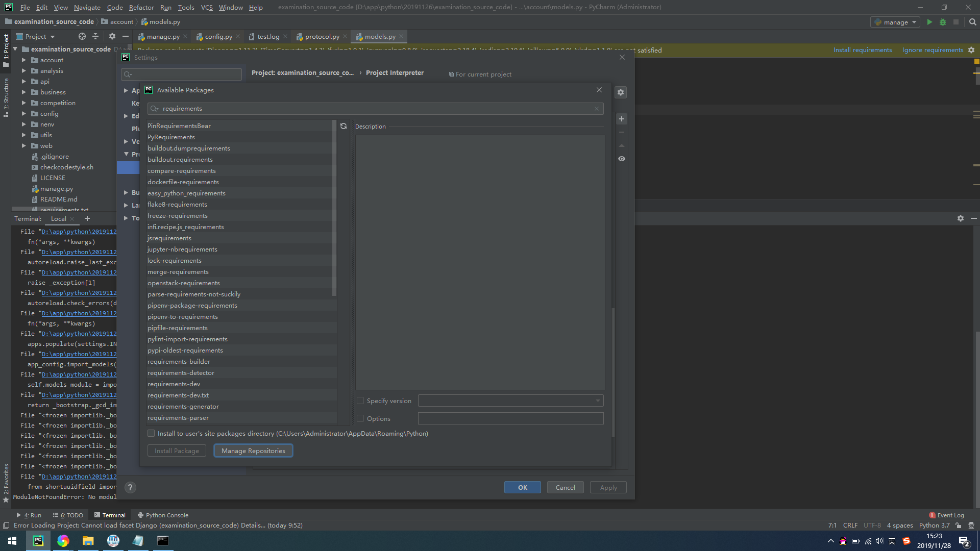Click the plus icon to add a package

click(x=622, y=119)
